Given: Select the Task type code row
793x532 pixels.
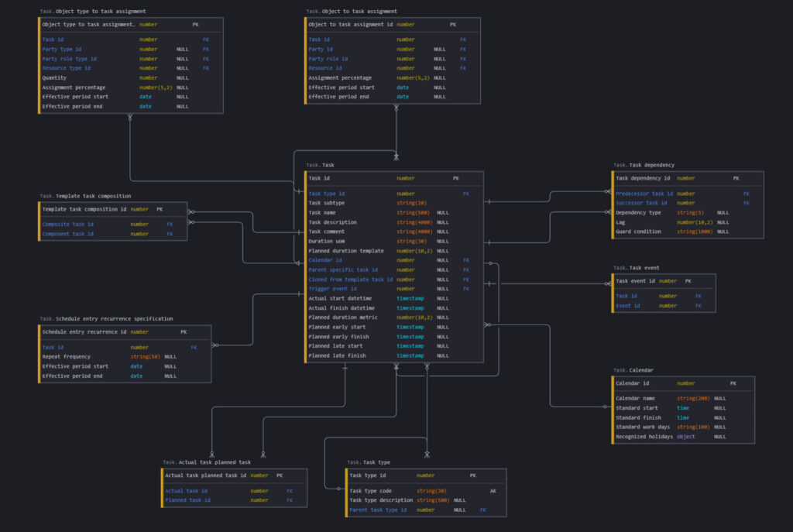Looking at the screenshot, I should pyautogui.click(x=370, y=491).
